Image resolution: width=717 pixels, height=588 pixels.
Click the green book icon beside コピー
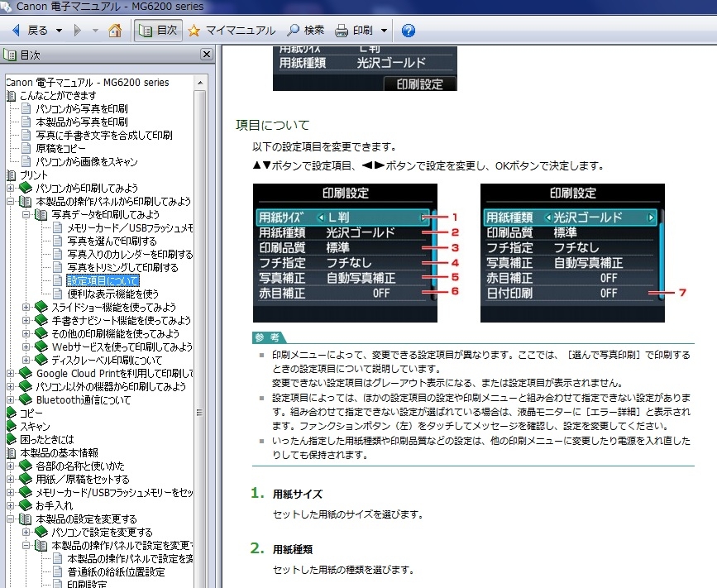12,413
